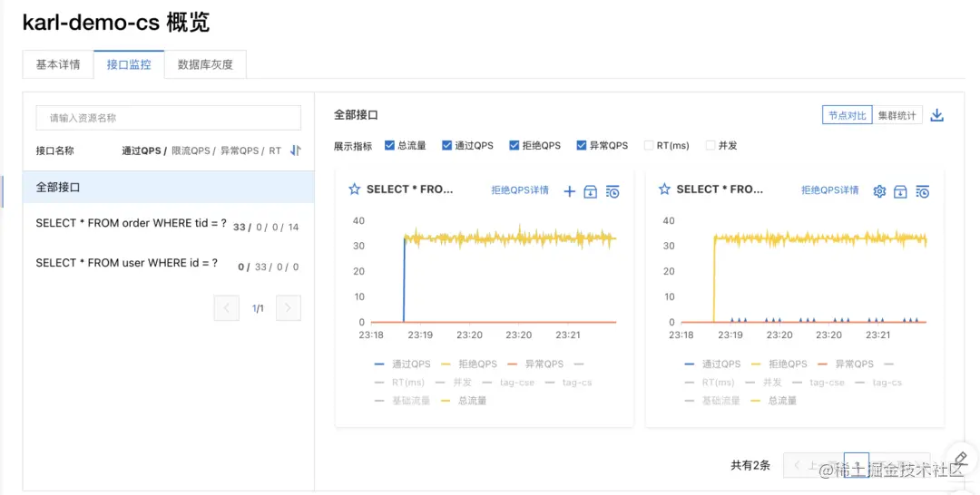Enable the 并发 metric checkbox
Screen dimensions: 980x495
[710, 145]
